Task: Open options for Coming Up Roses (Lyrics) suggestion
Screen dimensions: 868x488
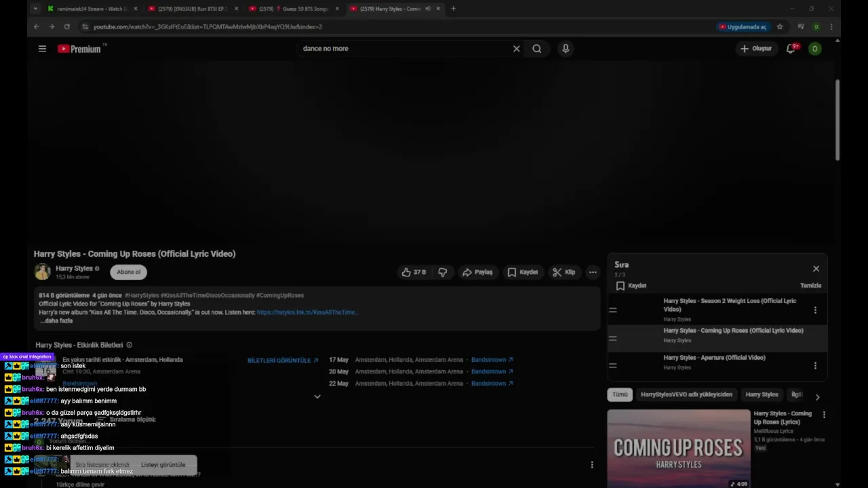Action: [x=824, y=415]
